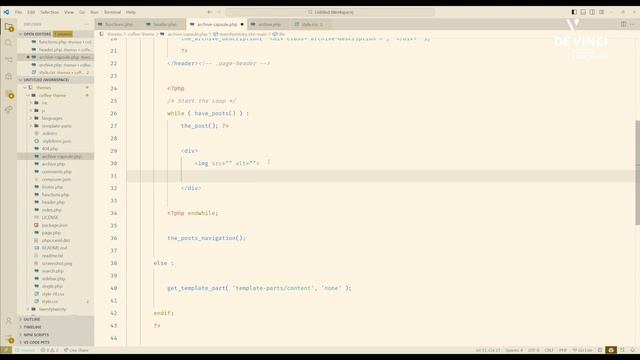The width and height of the screenshot is (640, 360).
Task: Open the Edit menu
Action: (31, 12)
